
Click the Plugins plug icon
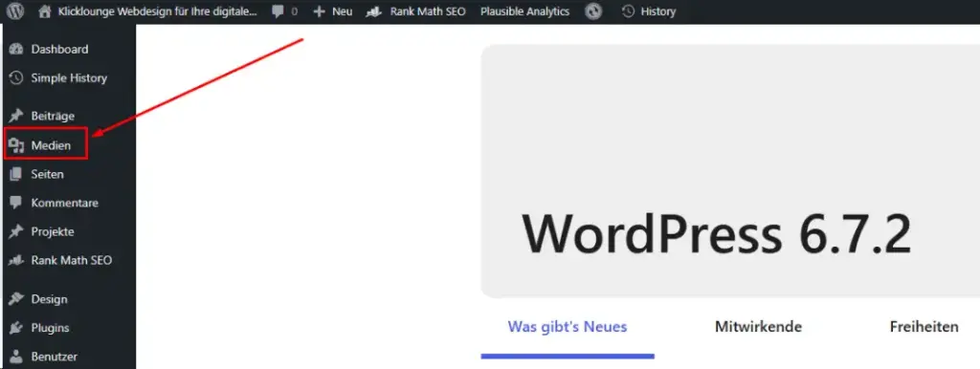click(16, 328)
